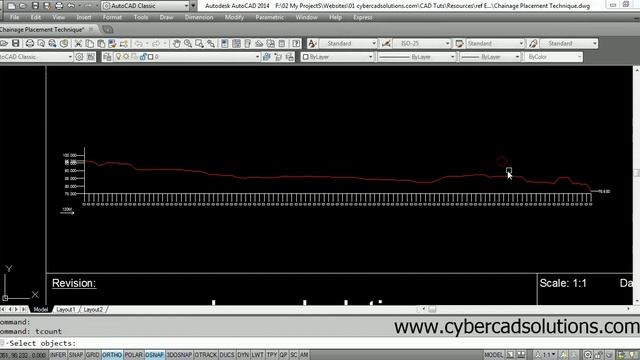
Task: Click the Workspace Settings gear icon
Action: pyautogui.click(x=79, y=57)
